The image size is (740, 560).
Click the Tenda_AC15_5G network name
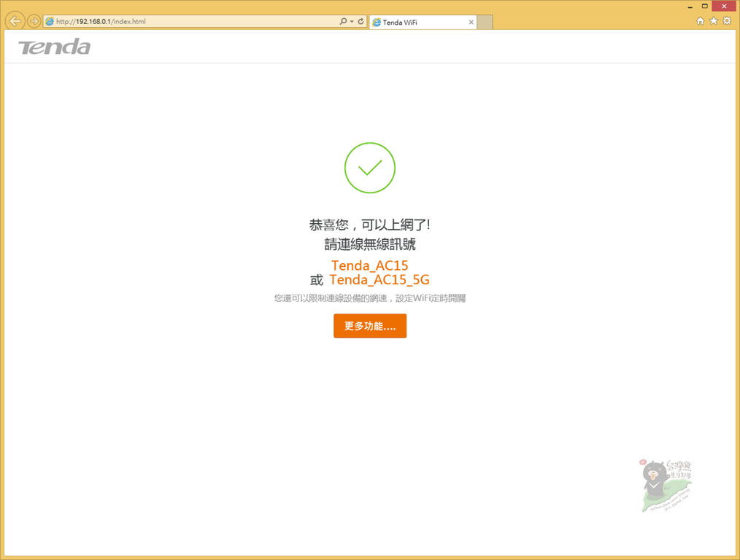[x=379, y=280]
